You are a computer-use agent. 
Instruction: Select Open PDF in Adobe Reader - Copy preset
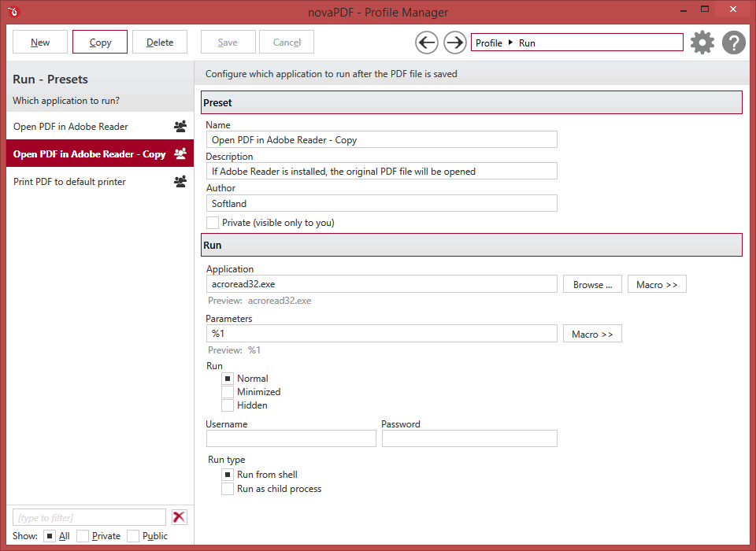click(100, 153)
